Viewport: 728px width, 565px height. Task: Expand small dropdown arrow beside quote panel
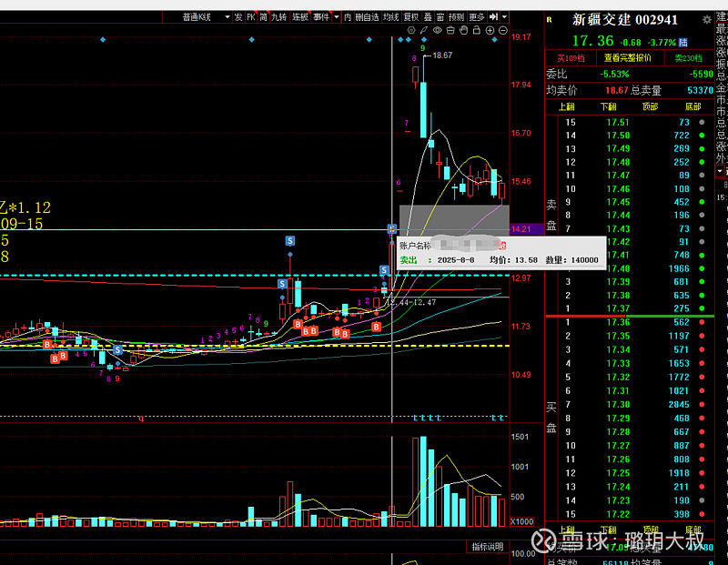click(x=720, y=171)
